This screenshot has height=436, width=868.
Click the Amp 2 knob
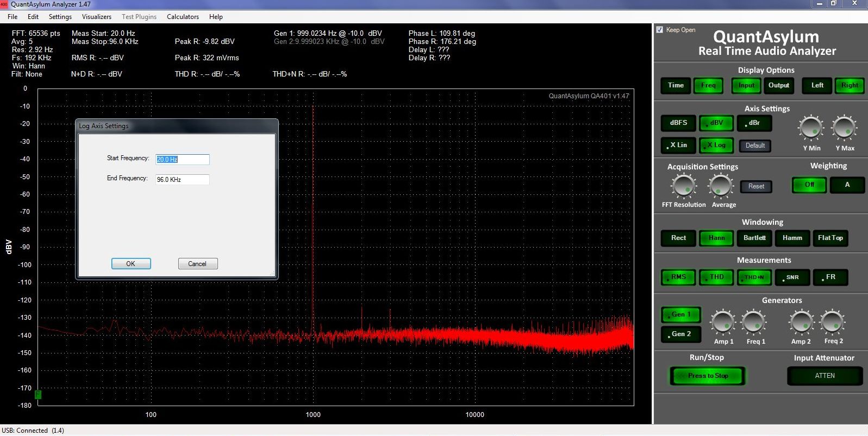pos(801,323)
